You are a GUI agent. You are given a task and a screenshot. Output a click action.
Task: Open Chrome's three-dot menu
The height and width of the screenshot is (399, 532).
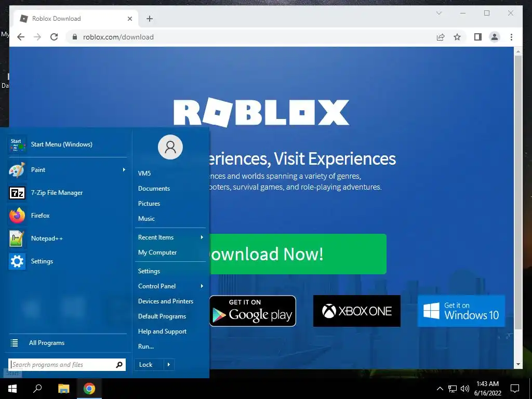(511, 37)
